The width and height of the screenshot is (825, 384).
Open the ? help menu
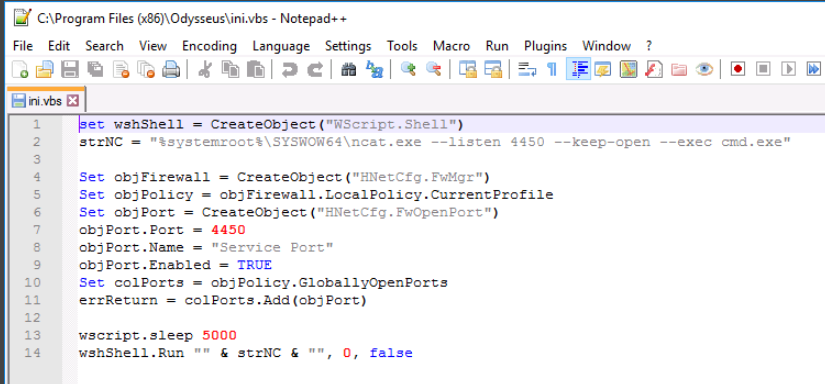pyautogui.click(x=649, y=46)
